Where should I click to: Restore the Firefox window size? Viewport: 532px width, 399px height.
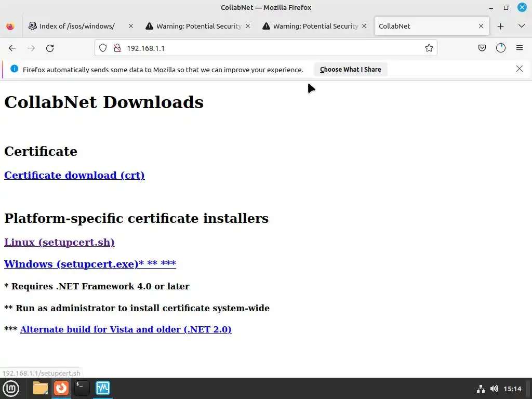[x=506, y=7]
